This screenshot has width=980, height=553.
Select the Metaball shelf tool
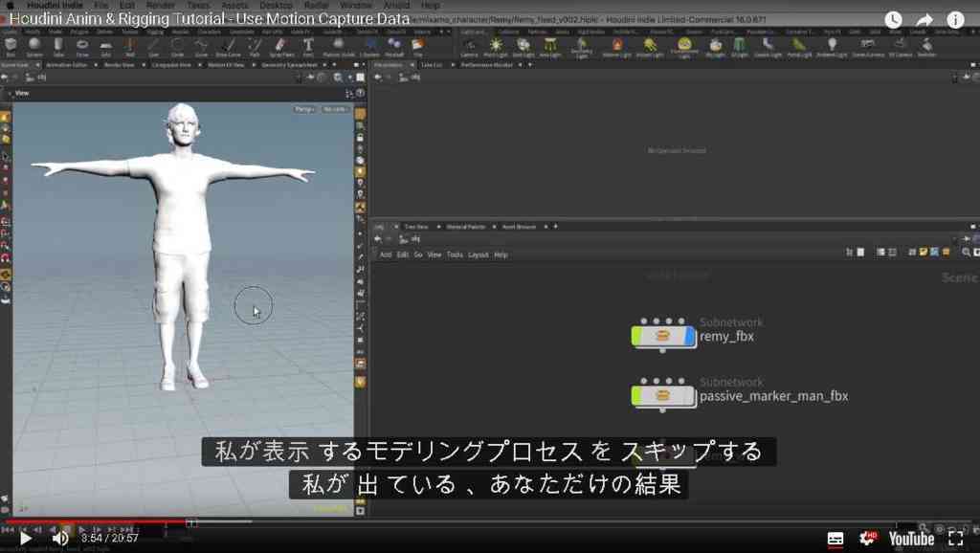pyautogui.click(x=393, y=46)
